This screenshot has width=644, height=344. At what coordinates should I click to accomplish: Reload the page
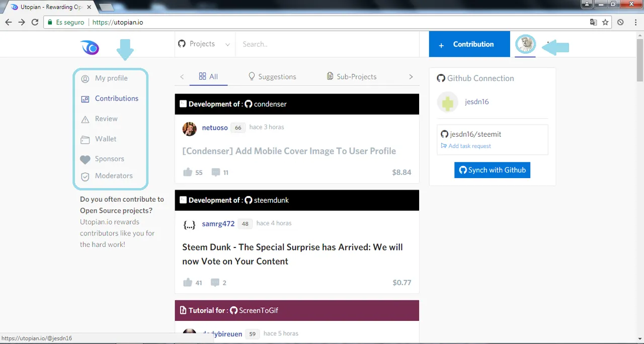[35, 22]
